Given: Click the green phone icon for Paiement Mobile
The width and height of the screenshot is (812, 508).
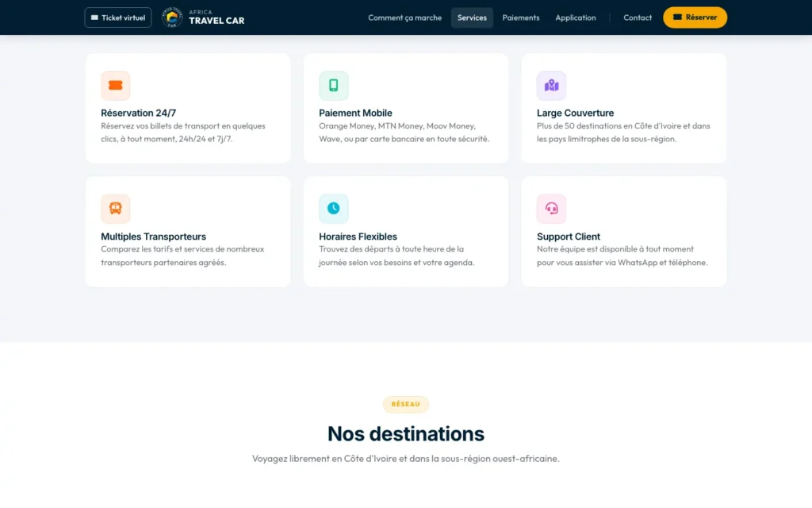Looking at the screenshot, I should click(334, 86).
